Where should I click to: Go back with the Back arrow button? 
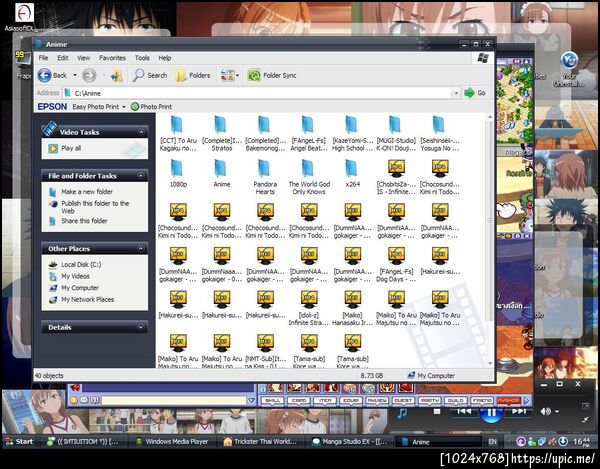(52, 75)
